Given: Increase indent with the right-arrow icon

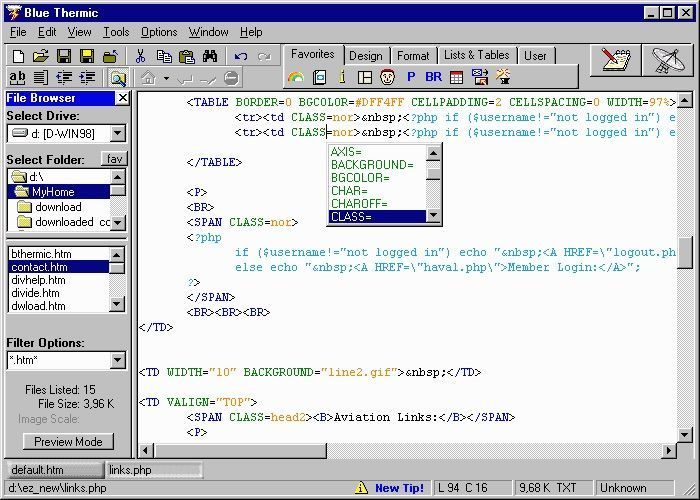Looking at the screenshot, I should pos(87,78).
